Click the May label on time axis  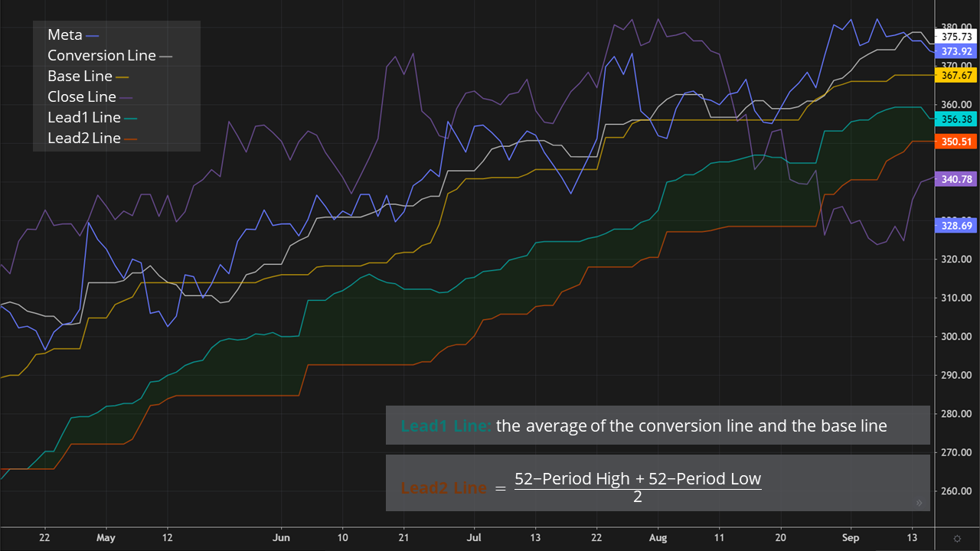pos(106,538)
